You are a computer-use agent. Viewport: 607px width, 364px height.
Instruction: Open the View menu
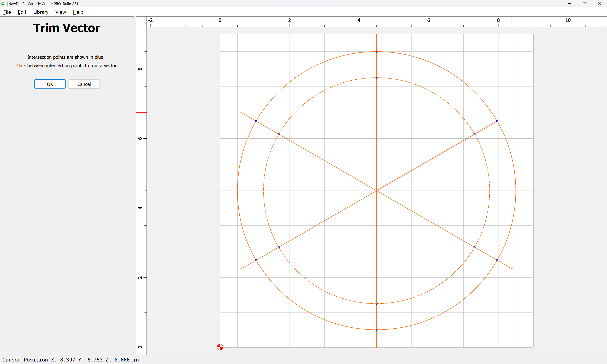(61, 12)
